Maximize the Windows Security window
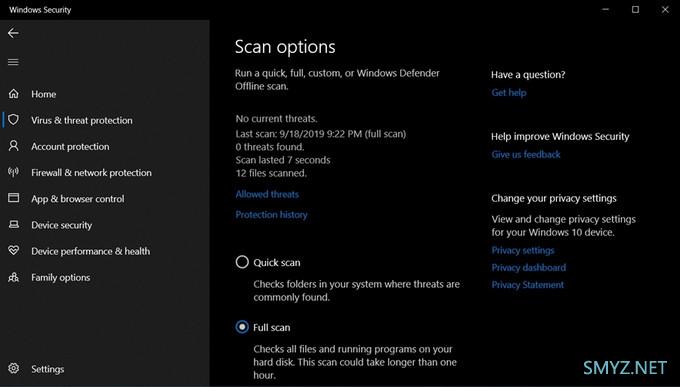 point(635,9)
